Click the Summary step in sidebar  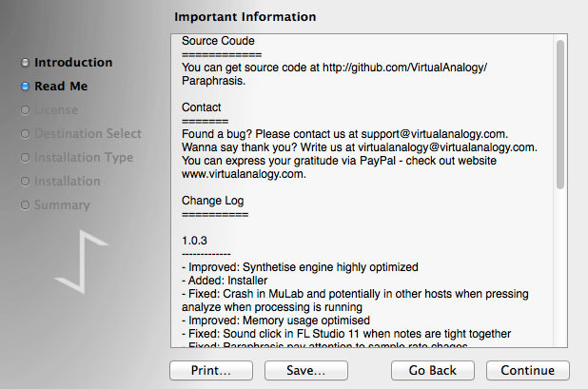click(62, 204)
